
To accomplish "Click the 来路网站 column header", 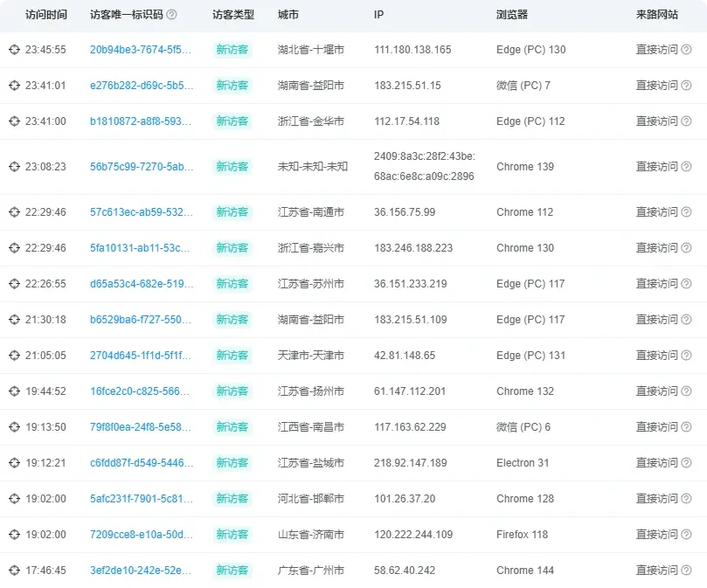I will (x=658, y=15).
